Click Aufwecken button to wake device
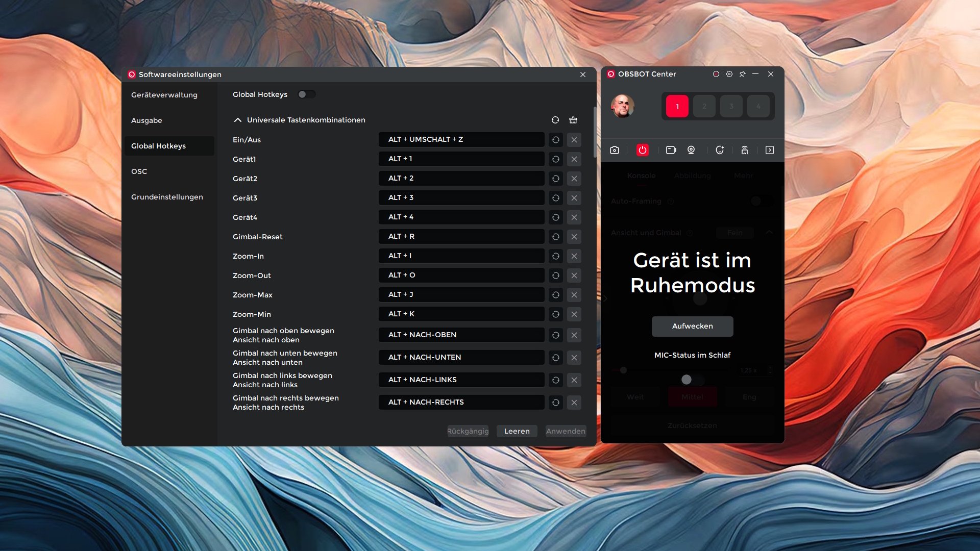 692,325
